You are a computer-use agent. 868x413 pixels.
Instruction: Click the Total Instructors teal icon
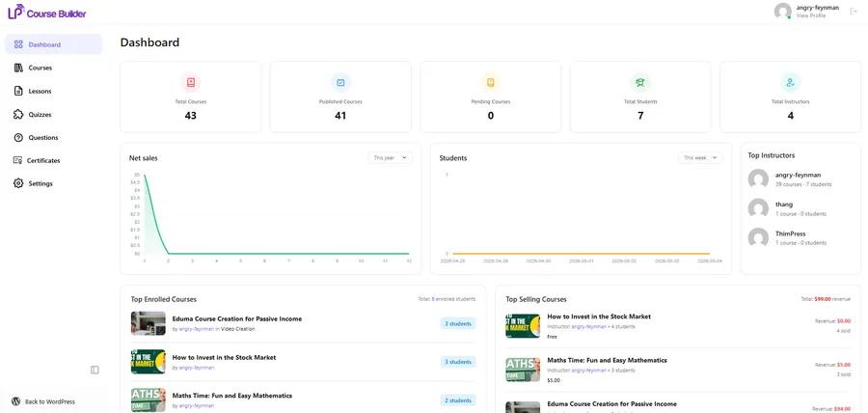click(791, 82)
